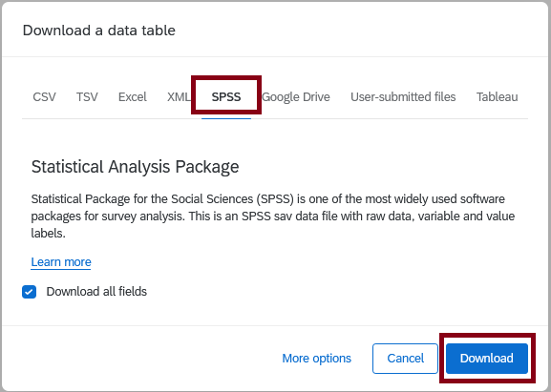Click the blue Download button

click(x=487, y=359)
